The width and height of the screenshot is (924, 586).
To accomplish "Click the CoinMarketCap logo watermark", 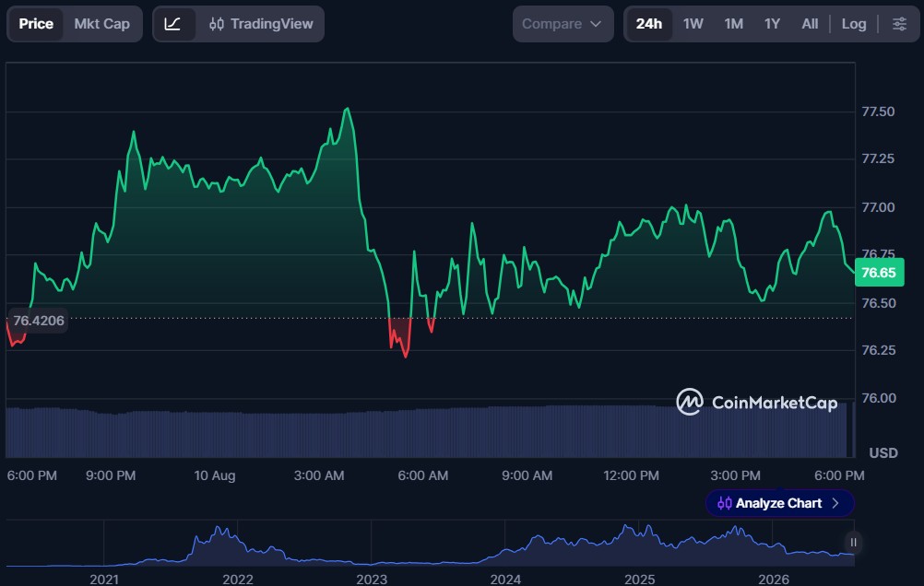I will point(757,403).
